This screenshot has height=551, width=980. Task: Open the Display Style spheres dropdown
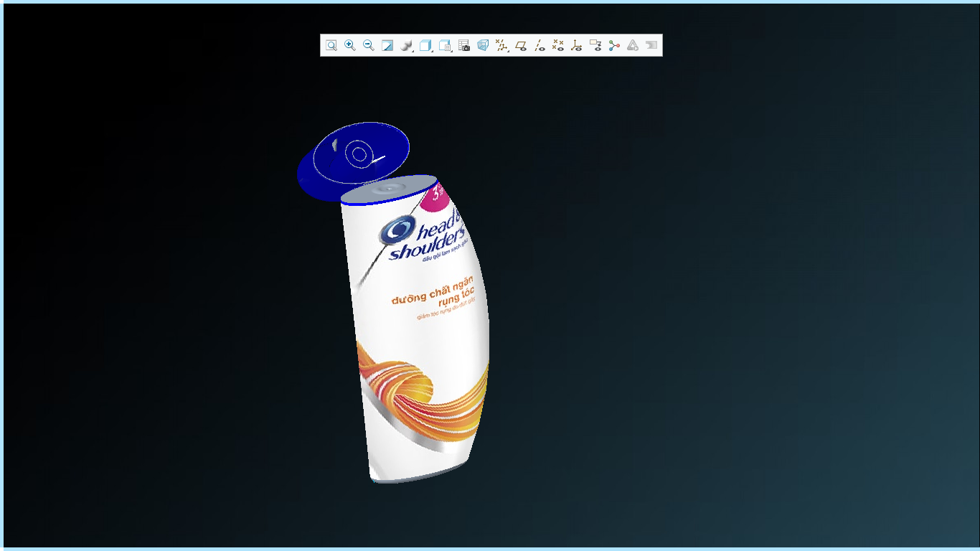pyautogui.click(x=407, y=45)
